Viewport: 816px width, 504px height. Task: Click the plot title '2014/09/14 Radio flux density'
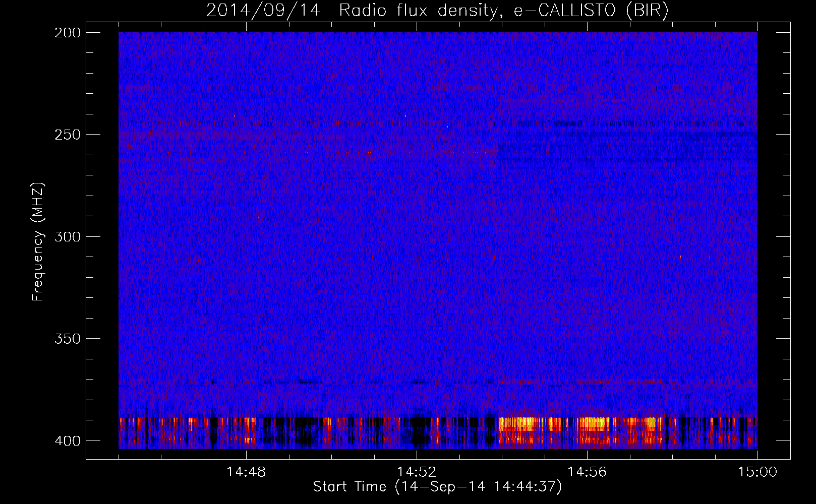352,11
